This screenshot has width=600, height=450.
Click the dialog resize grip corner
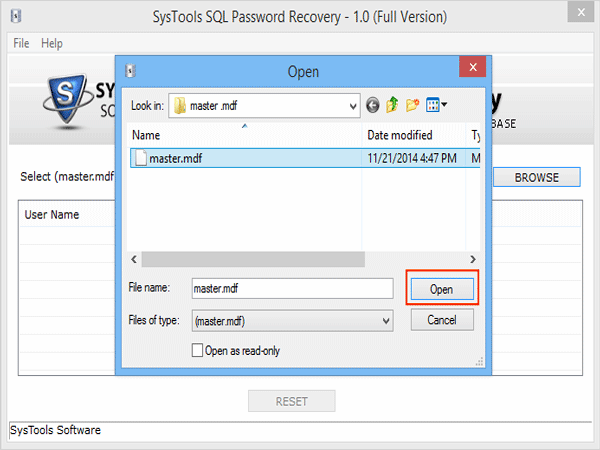(x=479, y=362)
